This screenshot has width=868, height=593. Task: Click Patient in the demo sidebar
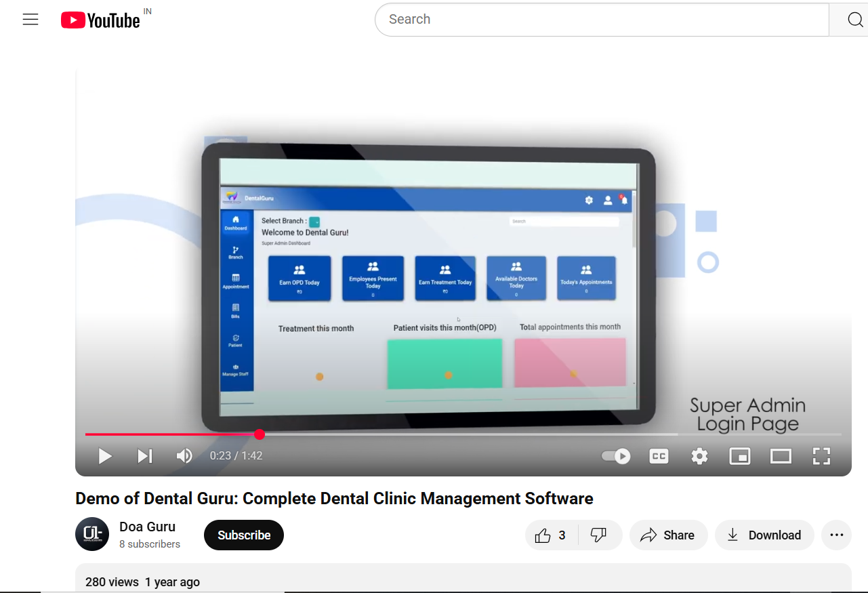236,340
